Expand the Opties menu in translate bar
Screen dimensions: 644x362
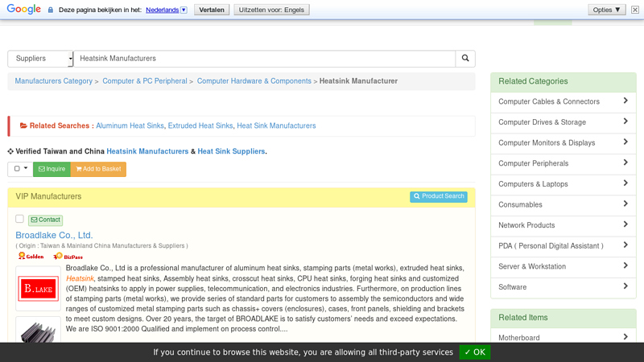coord(606,10)
